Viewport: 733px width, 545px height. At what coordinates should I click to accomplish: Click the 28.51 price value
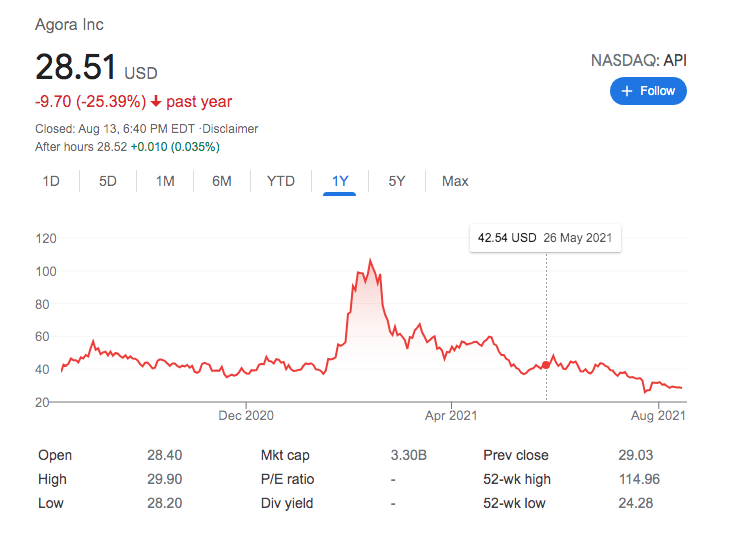click(x=75, y=67)
